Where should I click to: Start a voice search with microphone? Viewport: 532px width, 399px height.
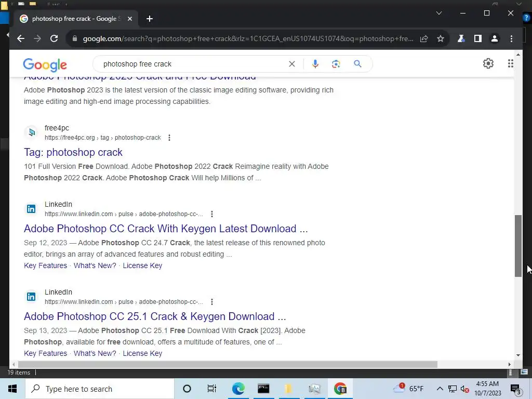(x=315, y=64)
